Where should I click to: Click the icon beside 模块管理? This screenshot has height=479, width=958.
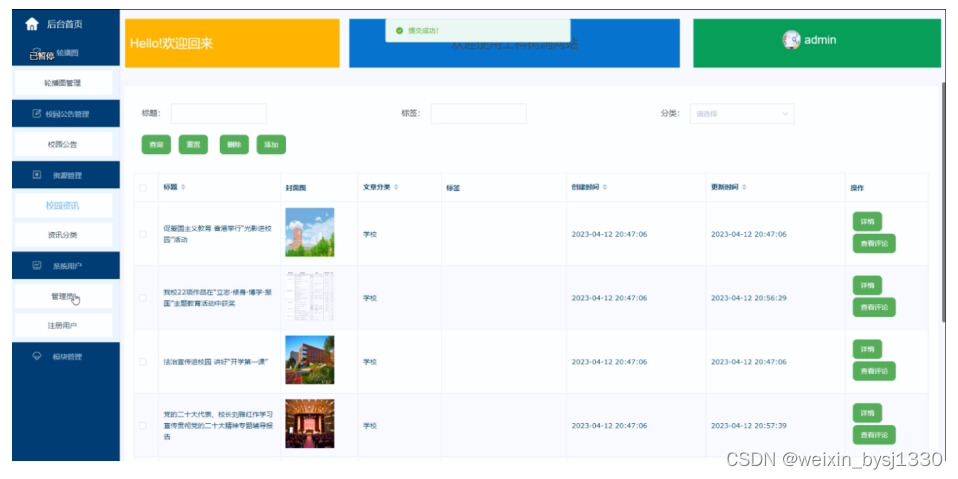pyautogui.click(x=37, y=356)
